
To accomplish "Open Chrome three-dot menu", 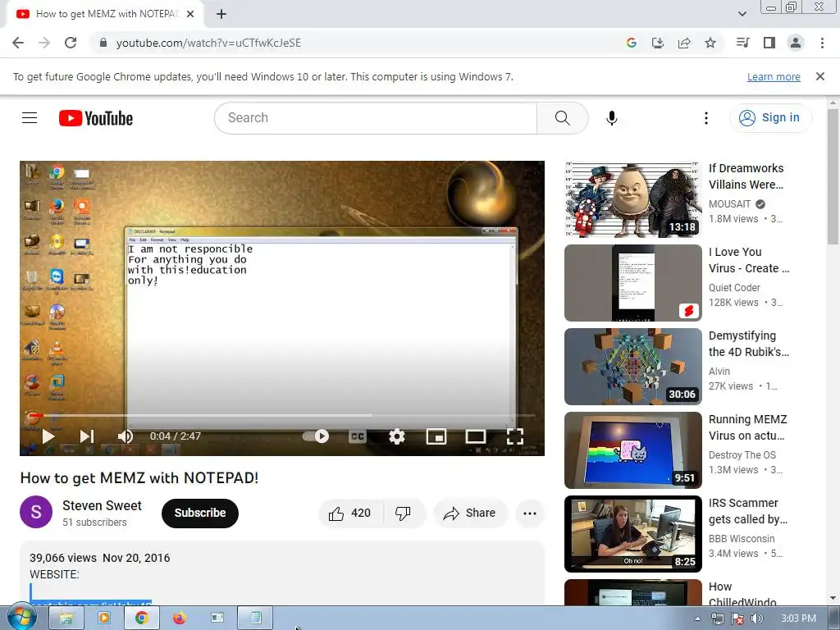I will (822, 43).
